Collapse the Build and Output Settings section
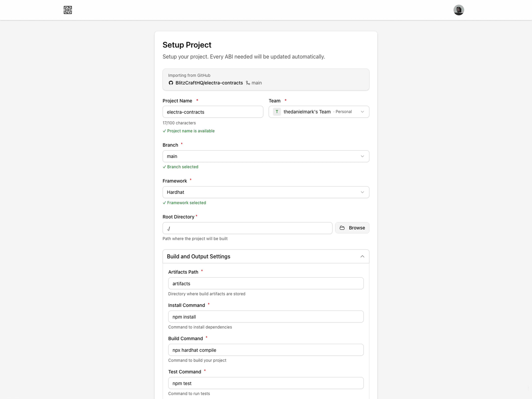This screenshot has height=399, width=532. pyautogui.click(x=266, y=256)
